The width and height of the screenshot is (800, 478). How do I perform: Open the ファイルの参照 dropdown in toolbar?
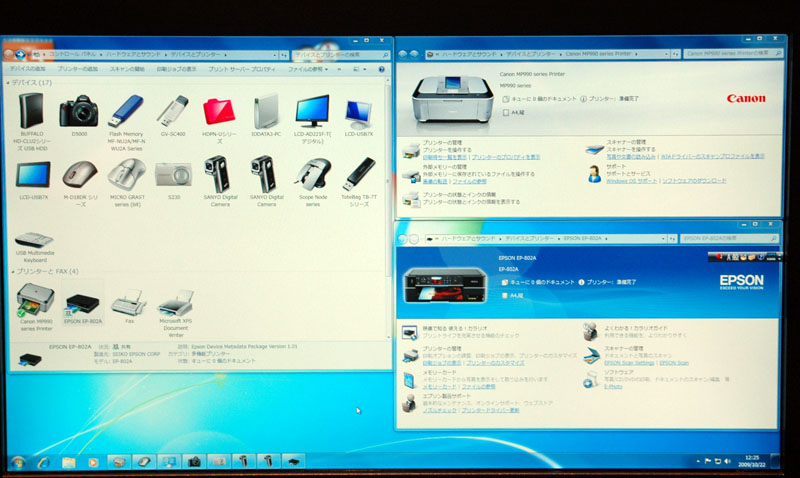click(307, 69)
